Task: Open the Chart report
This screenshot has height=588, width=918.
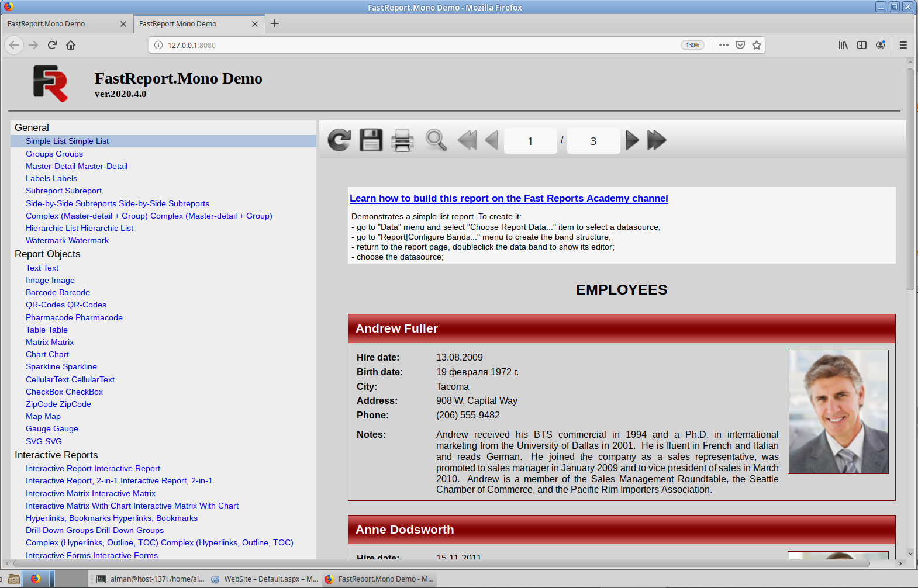Action: point(47,354)
